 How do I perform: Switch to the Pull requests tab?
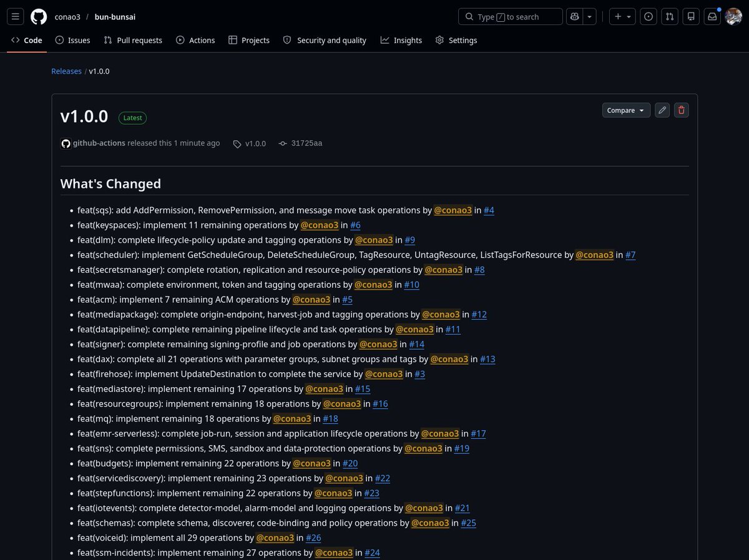133,40
